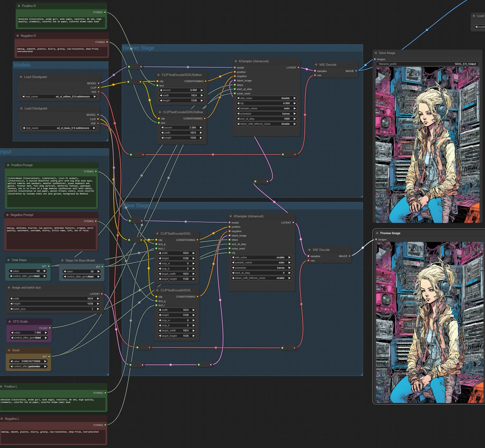Viewport: 485px width, 448px height.
Task: Click the right arrow on Total Steps value
Action: tap(44, 271)
